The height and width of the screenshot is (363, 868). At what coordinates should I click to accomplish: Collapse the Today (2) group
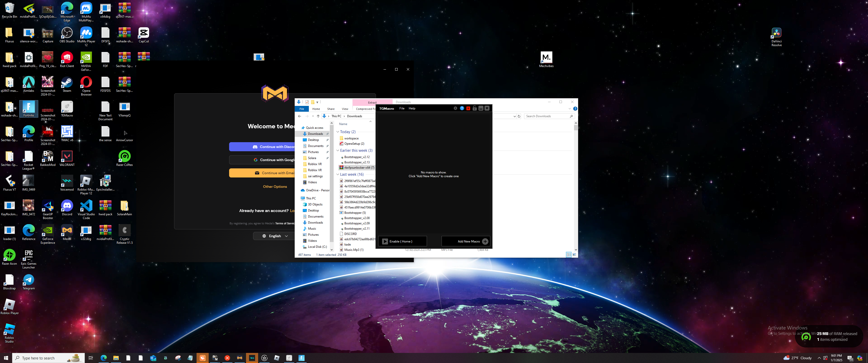(x=338, y=132)
